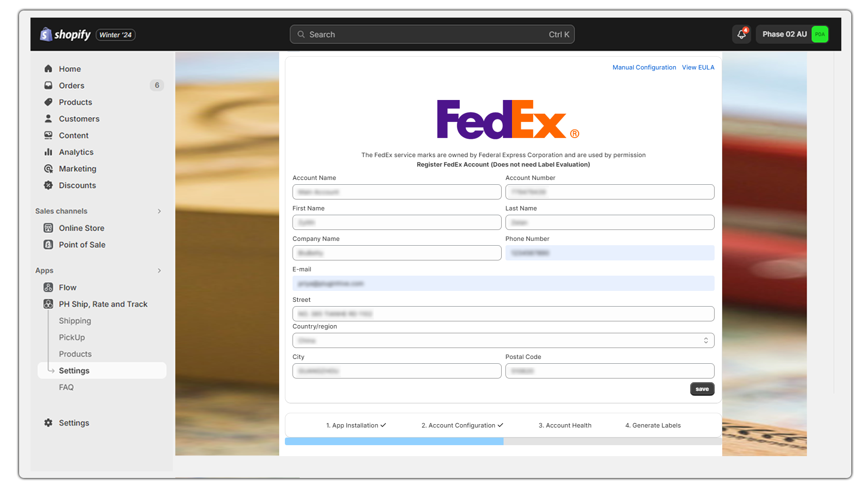This screenshot has height=488, width=868.
Task: Click the green POA store avatar
Action: (x=820, y=34)
